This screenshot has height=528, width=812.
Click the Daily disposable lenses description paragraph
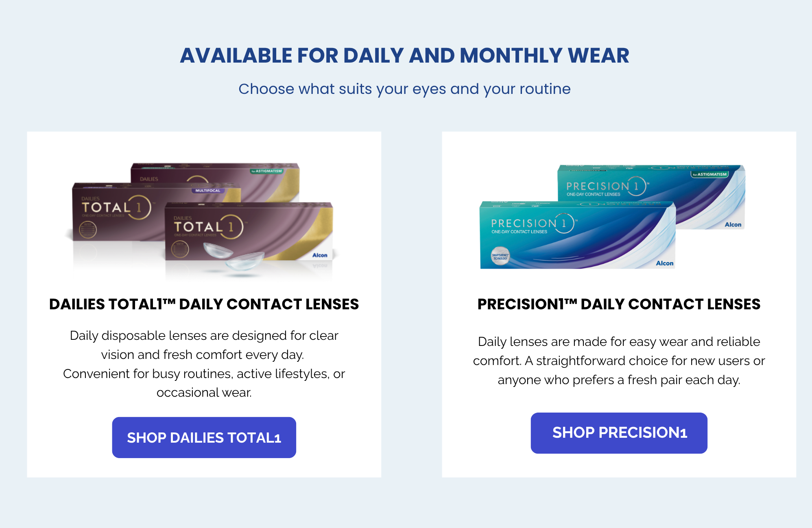pyautogui.click(x=204, y=364)
